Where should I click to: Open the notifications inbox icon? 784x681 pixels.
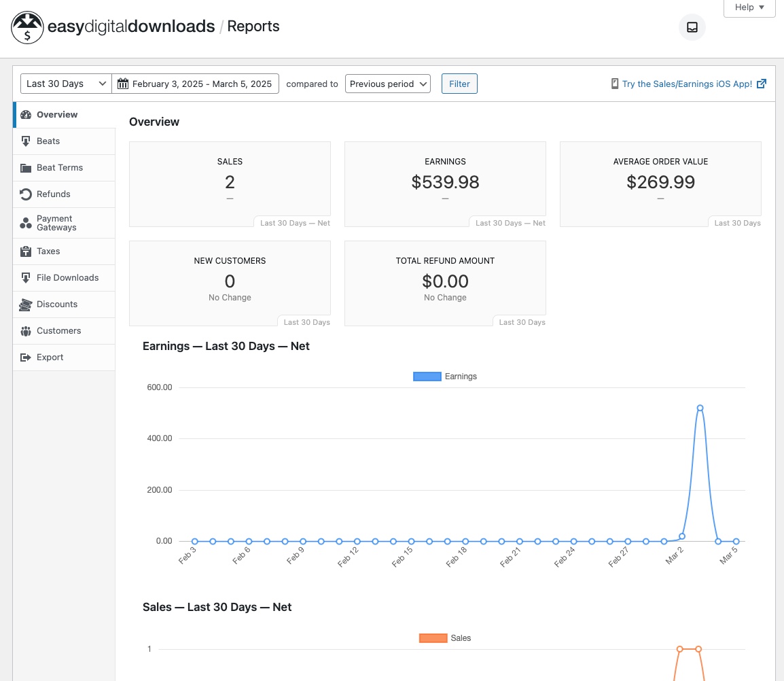click(x=692, y=27)
